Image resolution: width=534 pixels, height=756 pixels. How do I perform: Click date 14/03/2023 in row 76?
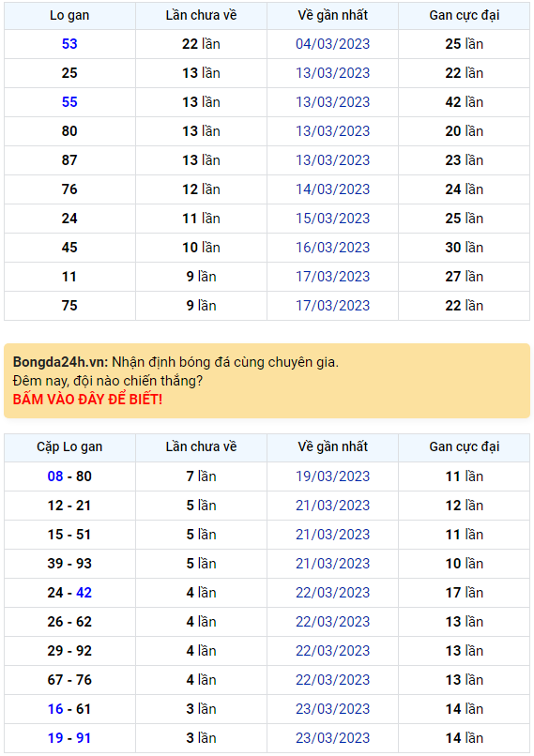333,189
